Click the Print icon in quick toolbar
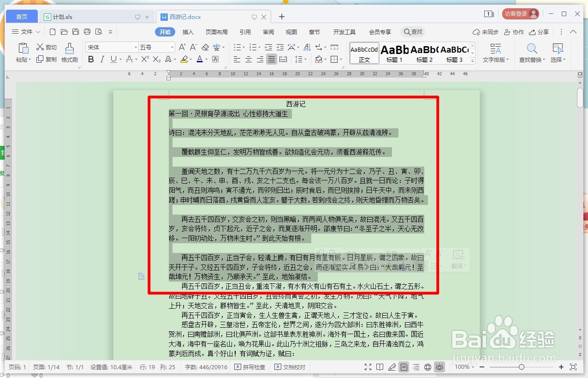The height and width of the screenshot is (378, 588). pyautogui.click(x=87, y=32)
